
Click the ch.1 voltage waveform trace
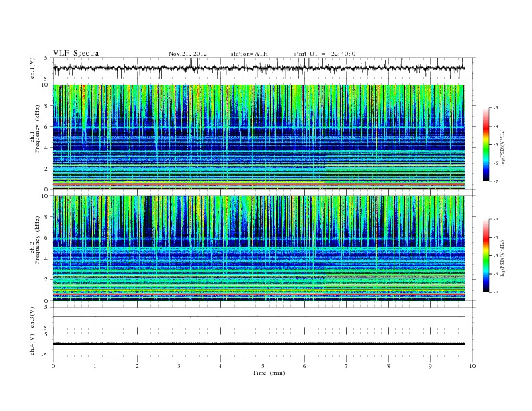(259, 68)
